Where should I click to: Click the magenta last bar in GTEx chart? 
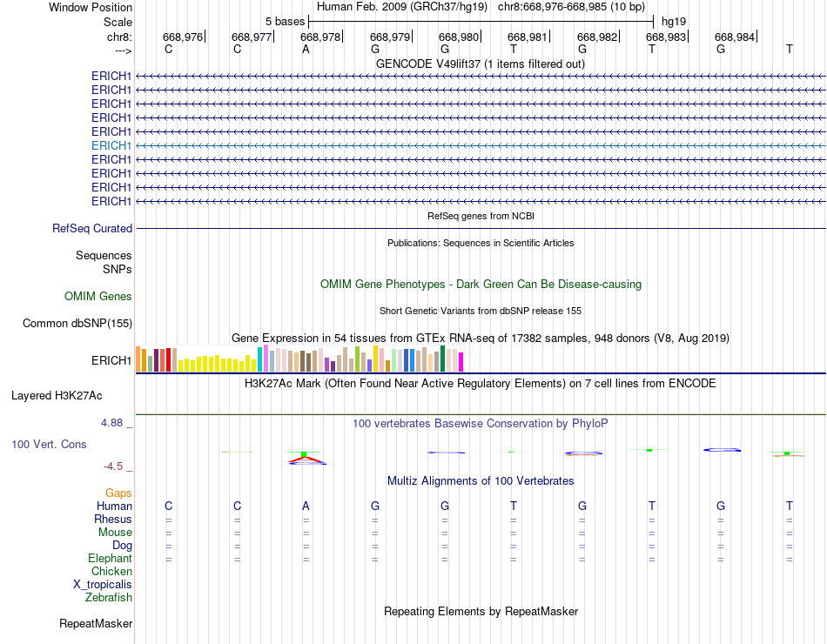(461, 362)
